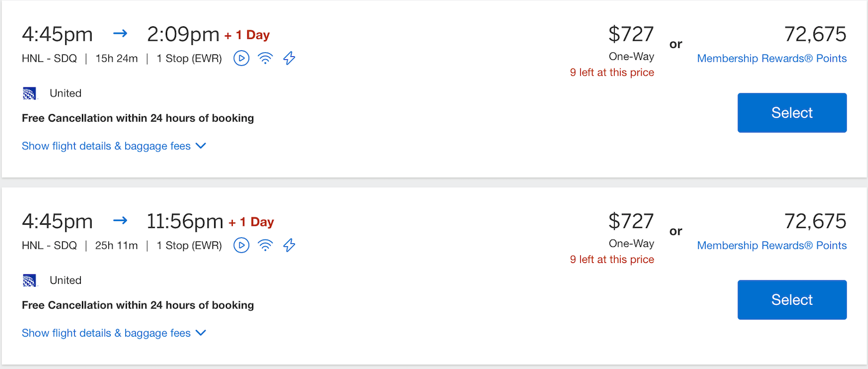
Task: Expand flight details for 11:56pm arrival flight
Action: [106, 333]
